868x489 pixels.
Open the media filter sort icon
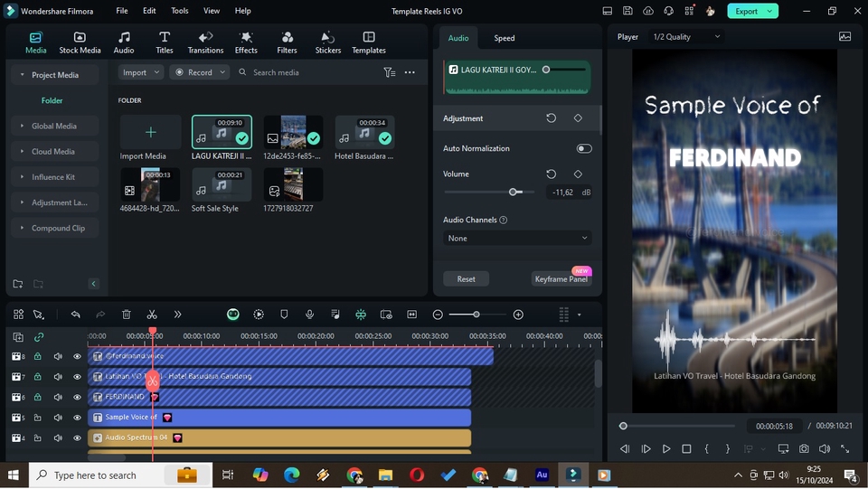coord(389,72)
